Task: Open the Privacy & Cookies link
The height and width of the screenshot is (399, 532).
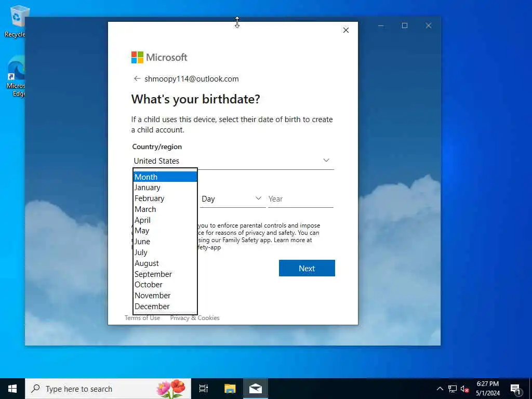Action: pyautogui.click(x=195, y=318)
